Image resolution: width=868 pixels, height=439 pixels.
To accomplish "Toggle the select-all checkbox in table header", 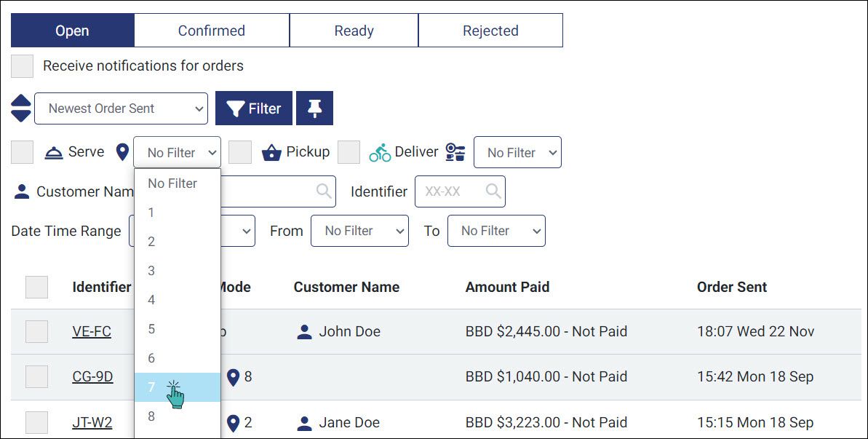I will (36, 288).
